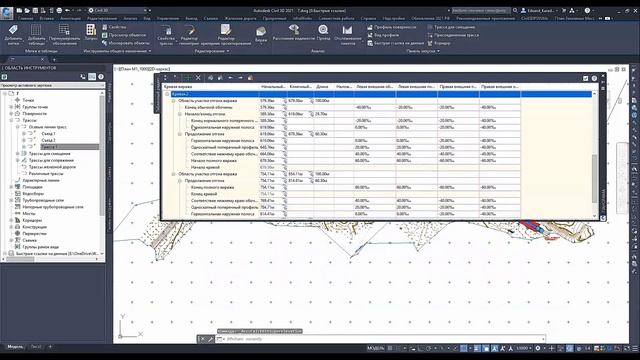
Task: Click the right arrow icon in superelevation panel toolbar
Action: point(240,78)
